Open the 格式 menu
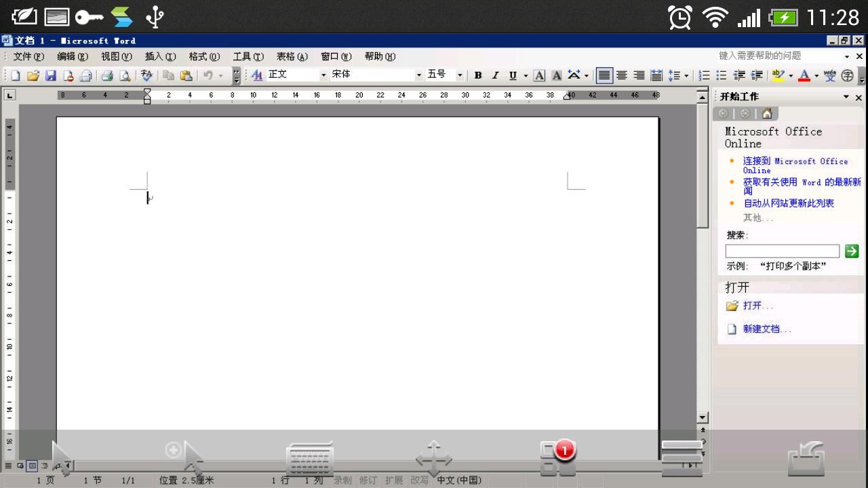The width and height of the screenshot is (868, 488). click(203, 56)
